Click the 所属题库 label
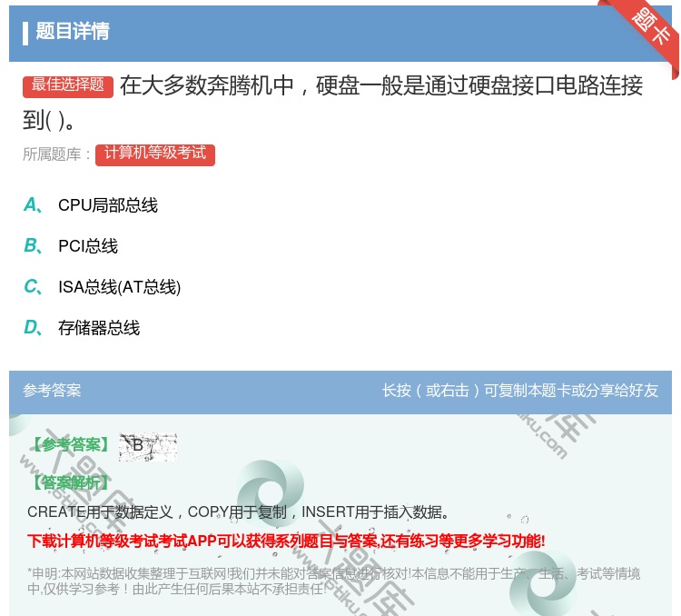This screenshot has width=681, height=616. click(x=56, y=154)
